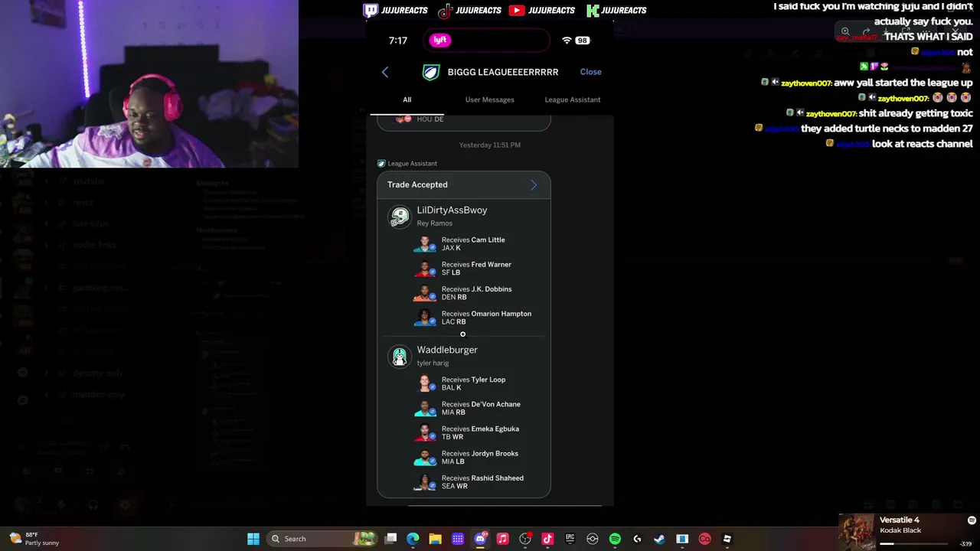Seek the Versatile 4 song progress bar
980x551 pixels.
(915, 543)
